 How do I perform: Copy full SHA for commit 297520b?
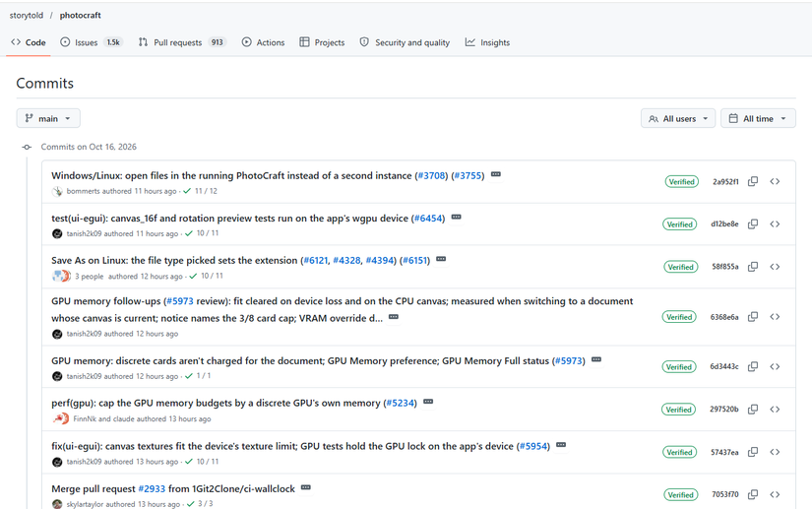[753, 409]
